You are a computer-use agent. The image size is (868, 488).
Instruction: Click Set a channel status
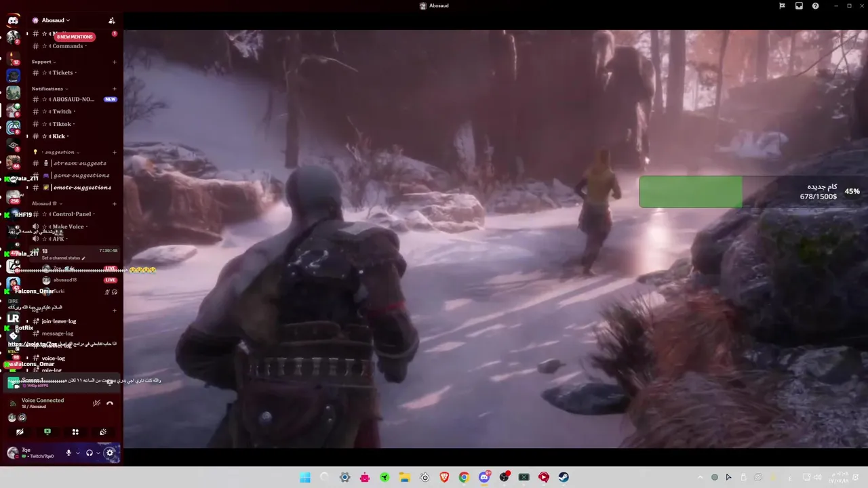[x=64, y=258]
